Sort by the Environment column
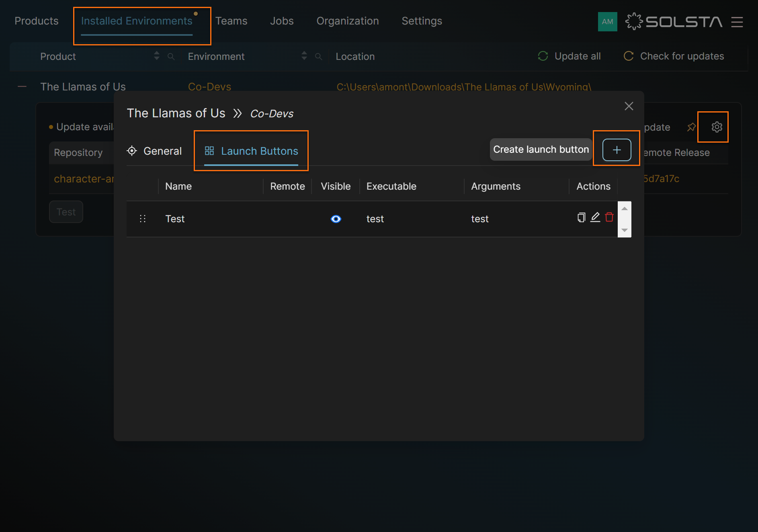 [304, 56]
